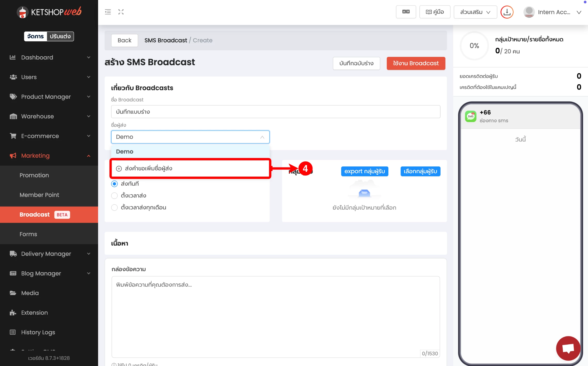Open the ส่วนเสริม dropdown
Image resolution: width=588 pixels, height=366 pixels.
[475, 12]
